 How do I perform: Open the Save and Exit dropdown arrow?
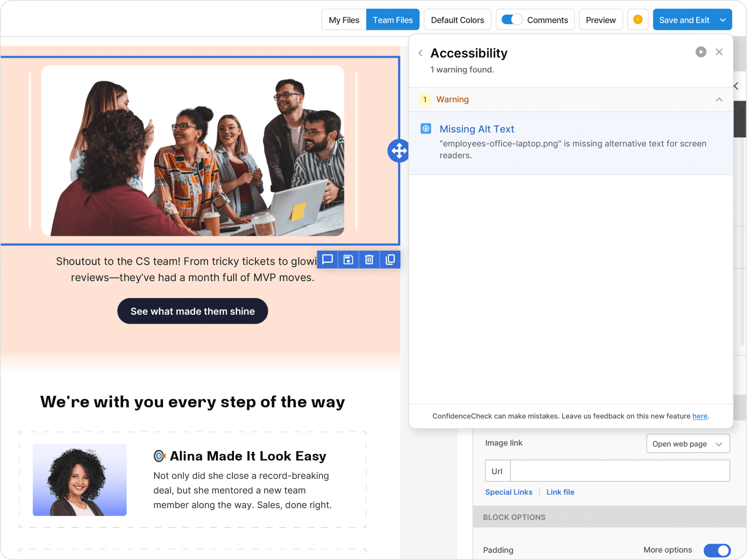[x=723, y=20]
